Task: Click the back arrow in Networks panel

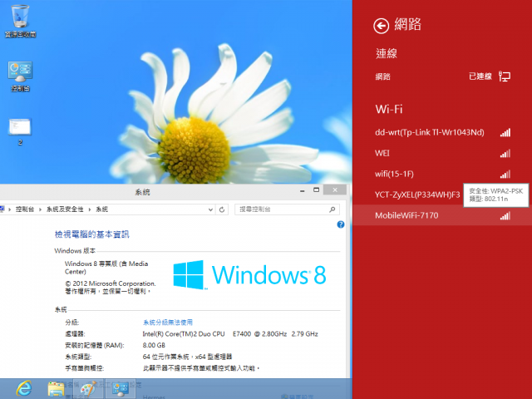Action: 381,26
